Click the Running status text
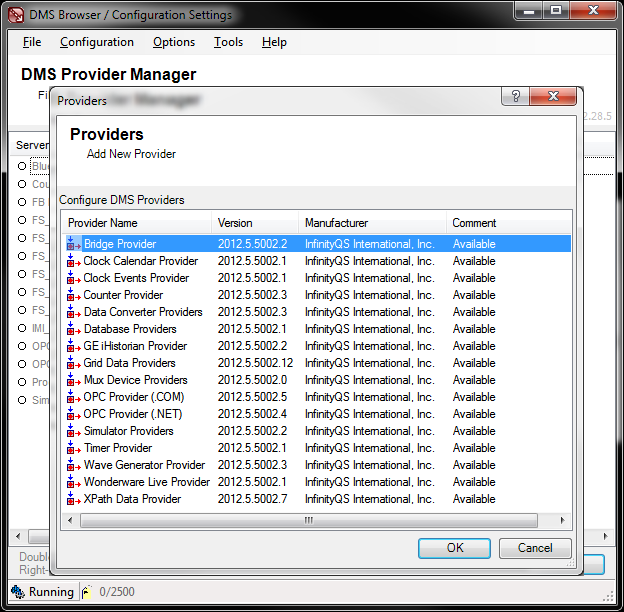Image resolution: width=624 pixels, height=612 pixels. (51, 592)
